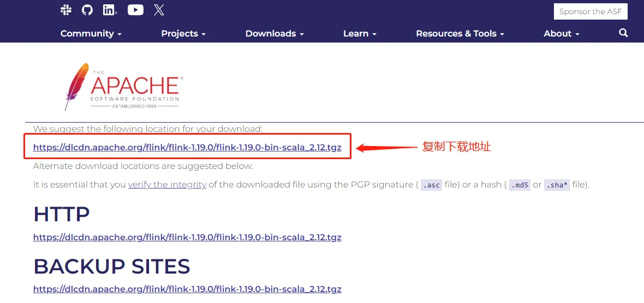644x303 pixels.
Task: Click the BACKUP SITES heading
Action: 112,266
